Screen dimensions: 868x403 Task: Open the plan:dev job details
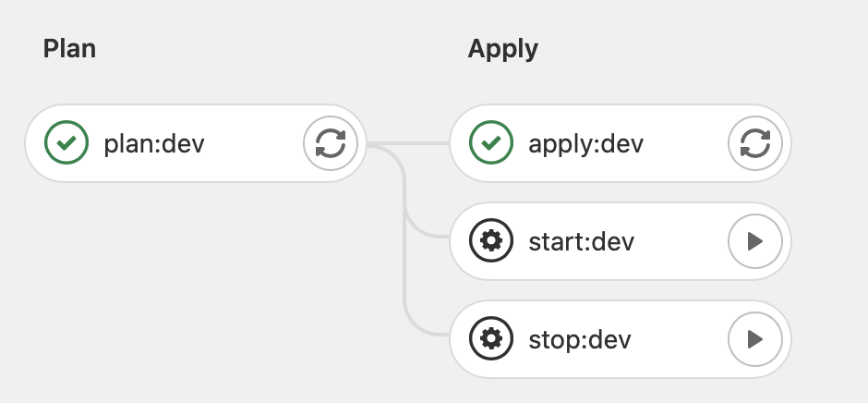click(154, 143)
